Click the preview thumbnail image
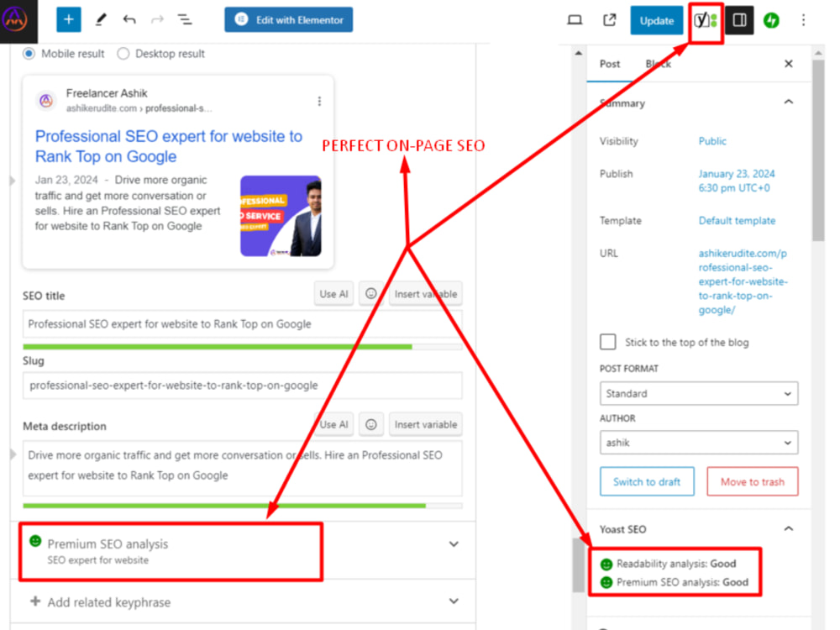Viewport: 840px width, 630px height. [x=281, y=216]
